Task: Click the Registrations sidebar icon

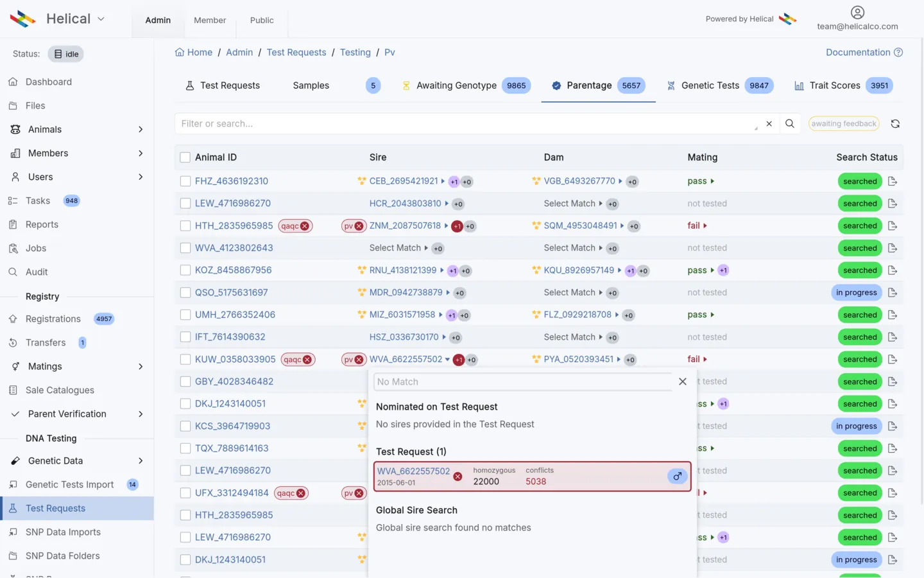Action: [13, 319]
